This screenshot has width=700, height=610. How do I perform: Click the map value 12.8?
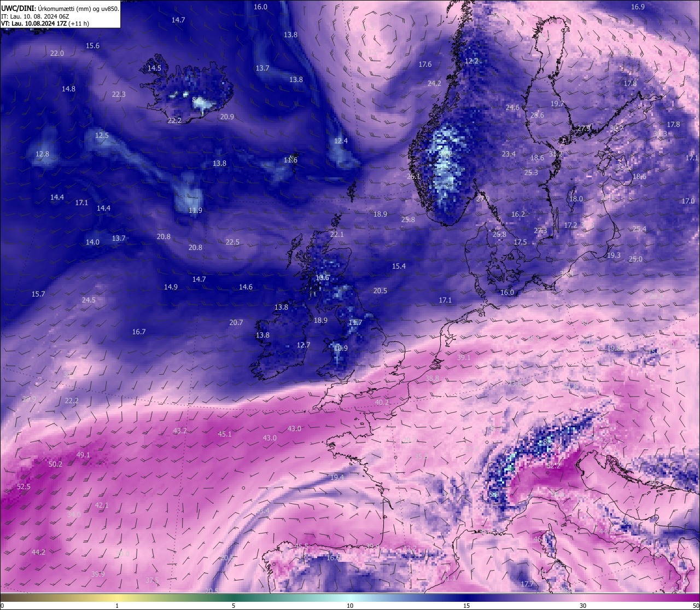coord(42,154)
